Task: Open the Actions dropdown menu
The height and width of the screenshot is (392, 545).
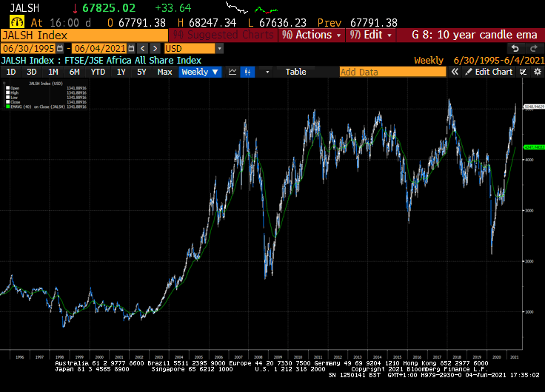Action: click(312, 35)
